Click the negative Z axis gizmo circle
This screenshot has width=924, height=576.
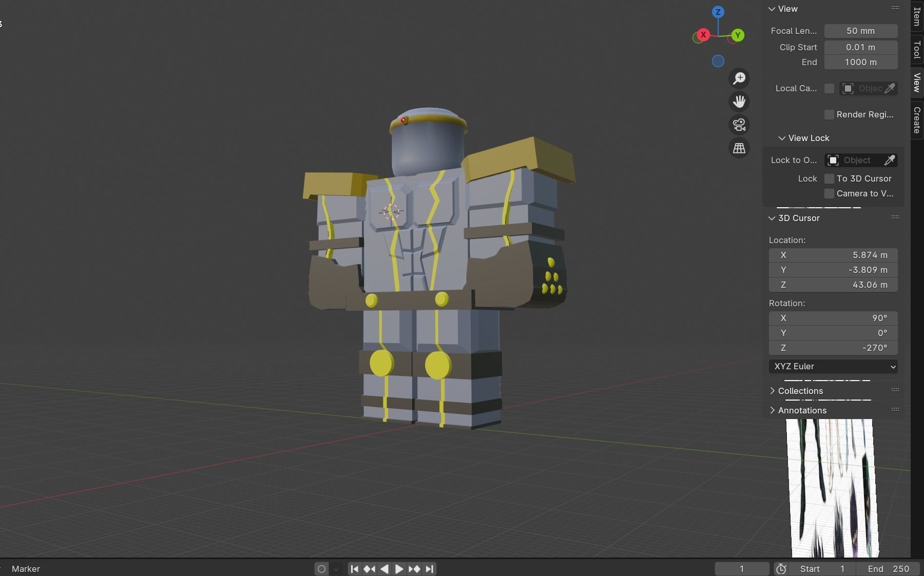(x=718, y=61)
